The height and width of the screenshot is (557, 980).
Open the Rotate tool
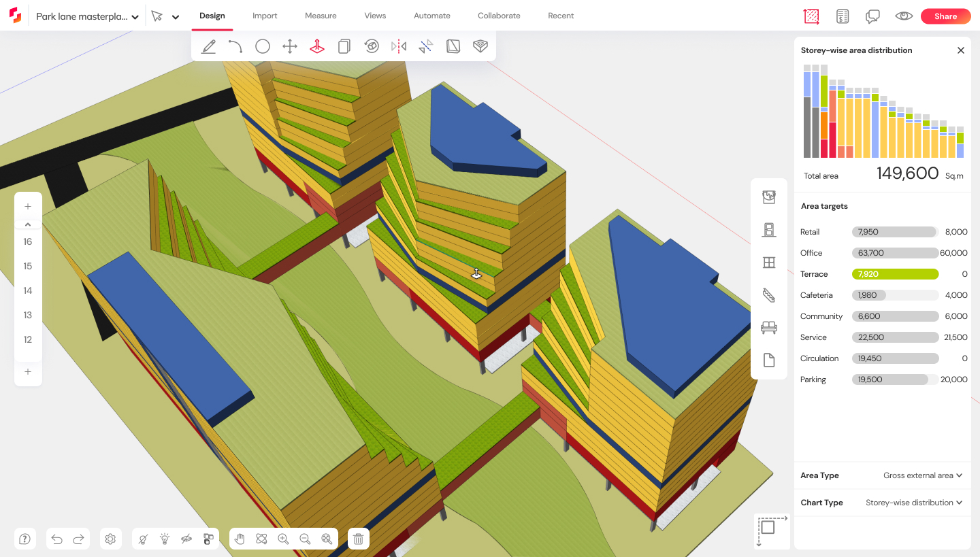[372, 46]
